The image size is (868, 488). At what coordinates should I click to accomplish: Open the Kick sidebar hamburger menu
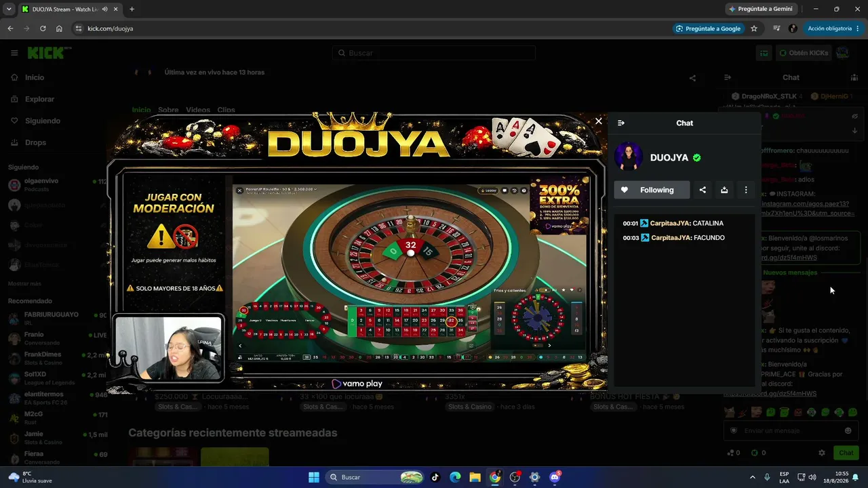pos(14,53)
